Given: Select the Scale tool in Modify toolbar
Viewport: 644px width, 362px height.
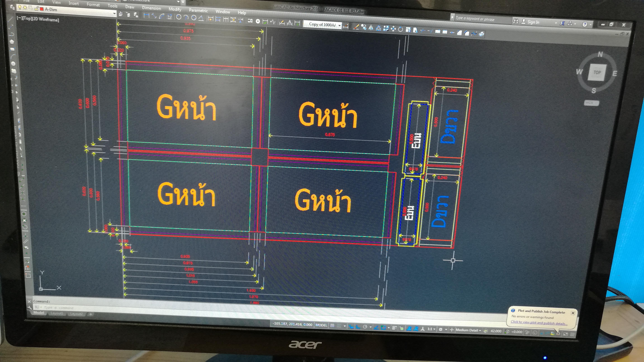Looking at the screenshot, I should (x=408, y=30).
